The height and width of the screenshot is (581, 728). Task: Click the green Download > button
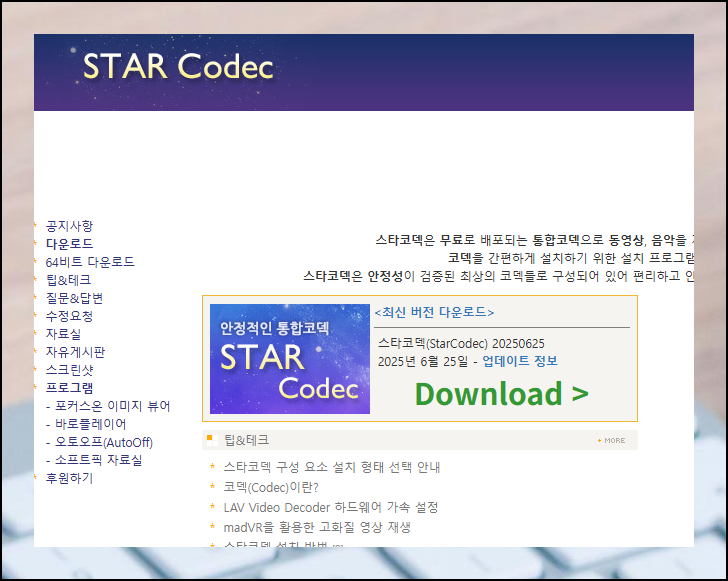(501, 394)
